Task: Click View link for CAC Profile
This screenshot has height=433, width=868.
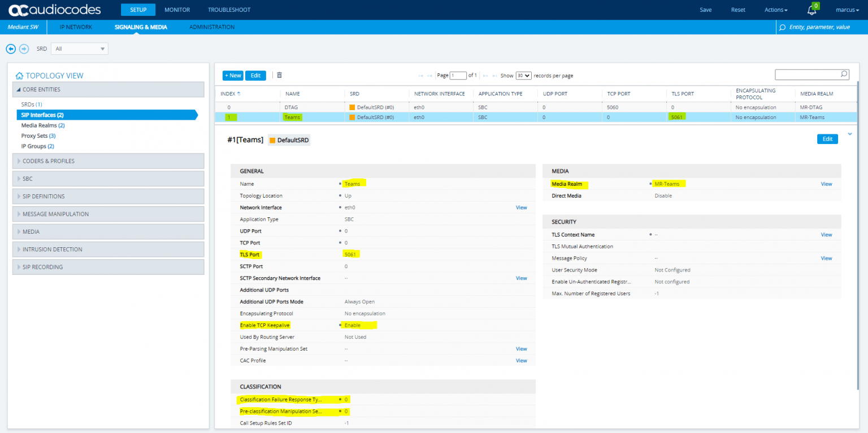Action: pyautogui.click(x=521, y=361)
